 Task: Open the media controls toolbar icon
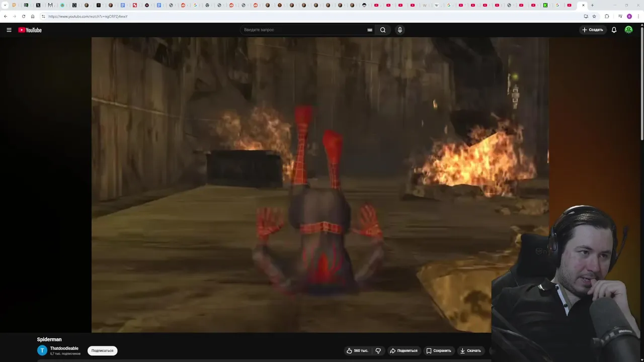[x=620, y=16]
